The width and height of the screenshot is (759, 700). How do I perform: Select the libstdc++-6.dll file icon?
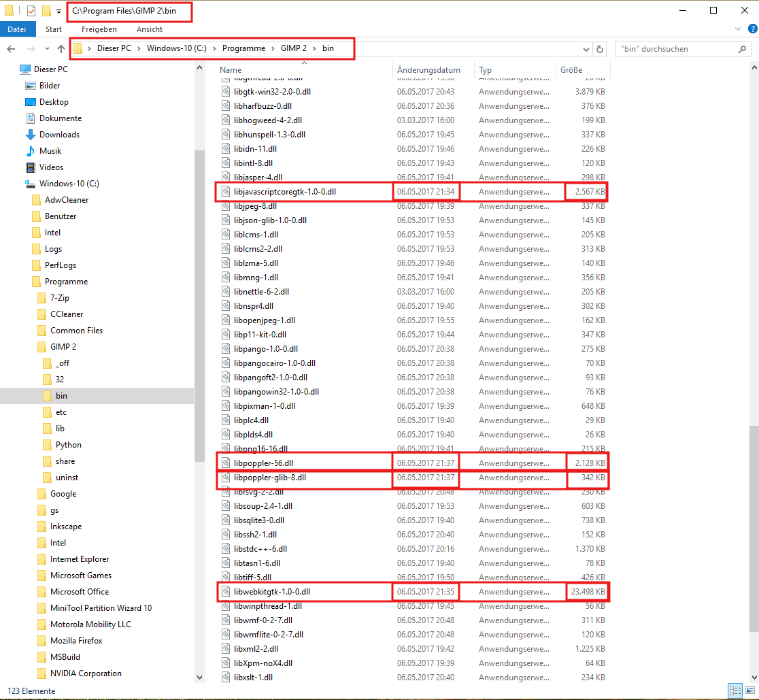226,549
